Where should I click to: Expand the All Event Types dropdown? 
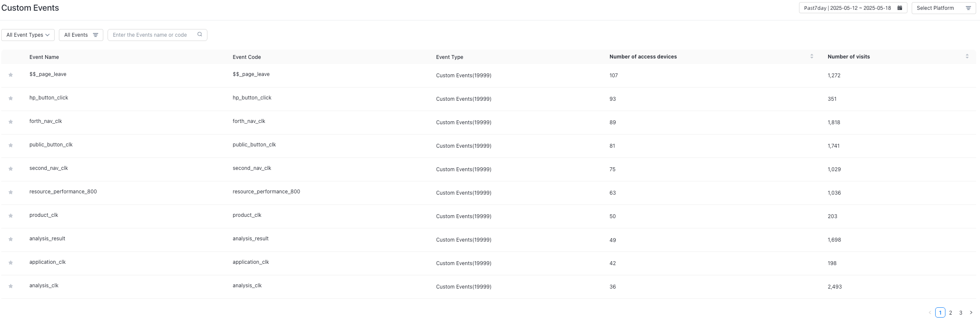tap(28, 35)
